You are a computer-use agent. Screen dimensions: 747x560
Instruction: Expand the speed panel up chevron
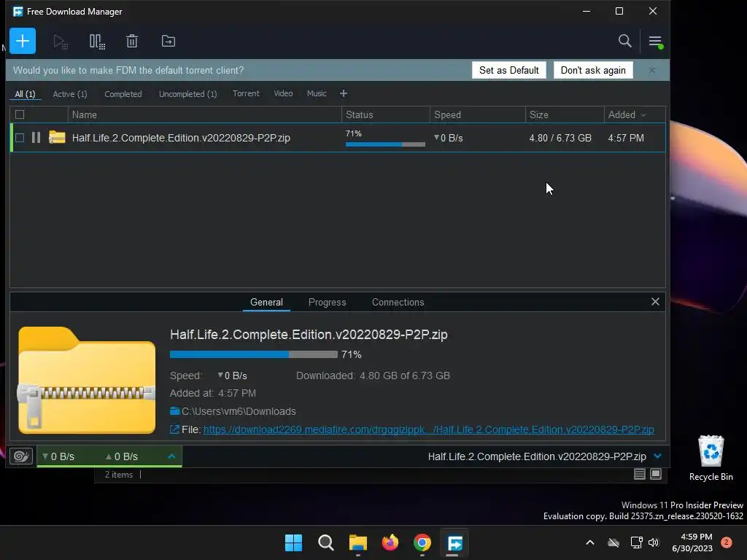click(171, 456)
